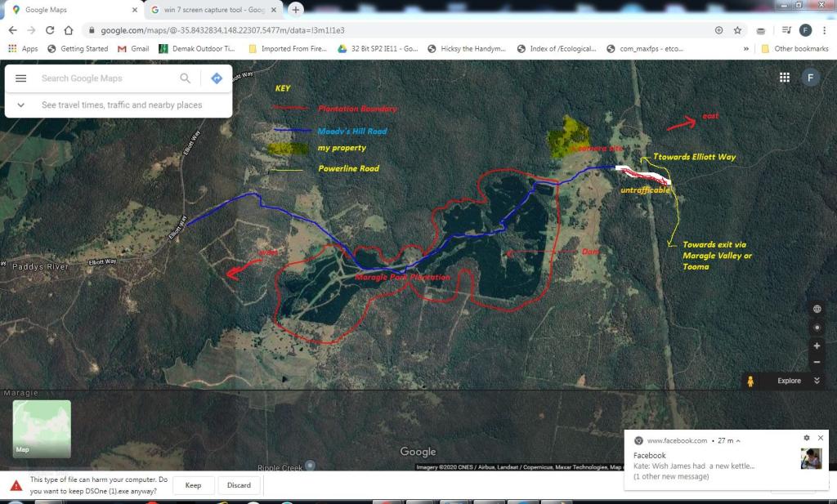Discard the DSOne.exe download
Image resolution: width=837 pixels, height=504 pixels.
pyautogui.click(x=239, y=484)
